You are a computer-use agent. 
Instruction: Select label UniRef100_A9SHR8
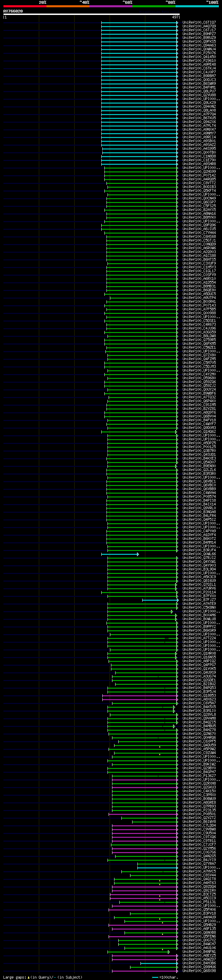point(199,164)
